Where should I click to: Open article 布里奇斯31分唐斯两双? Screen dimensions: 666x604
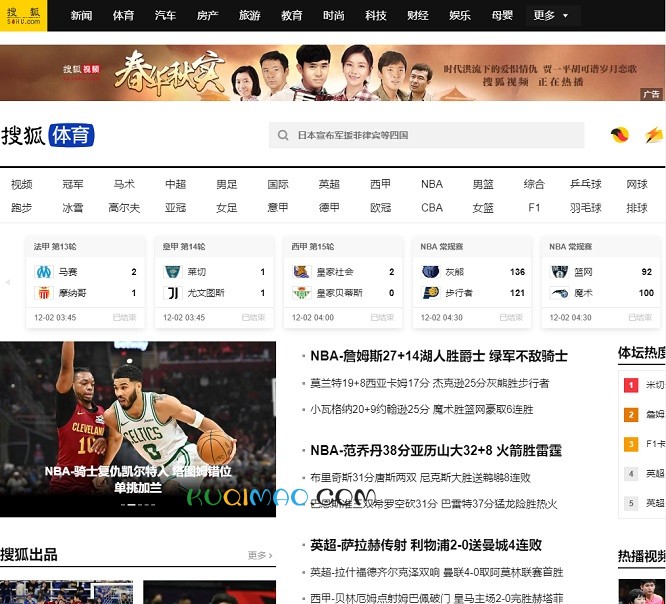(420, 478)
